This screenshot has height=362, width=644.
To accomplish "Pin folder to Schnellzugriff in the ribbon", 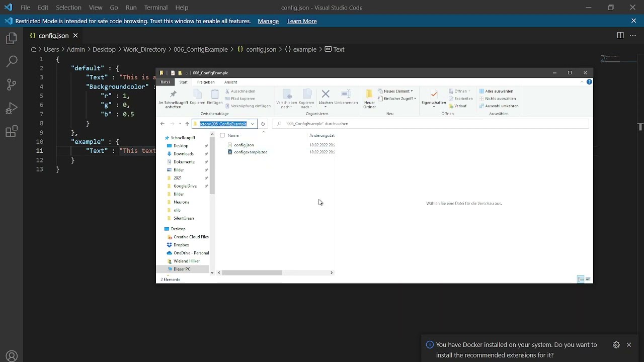I will (173, 99).
